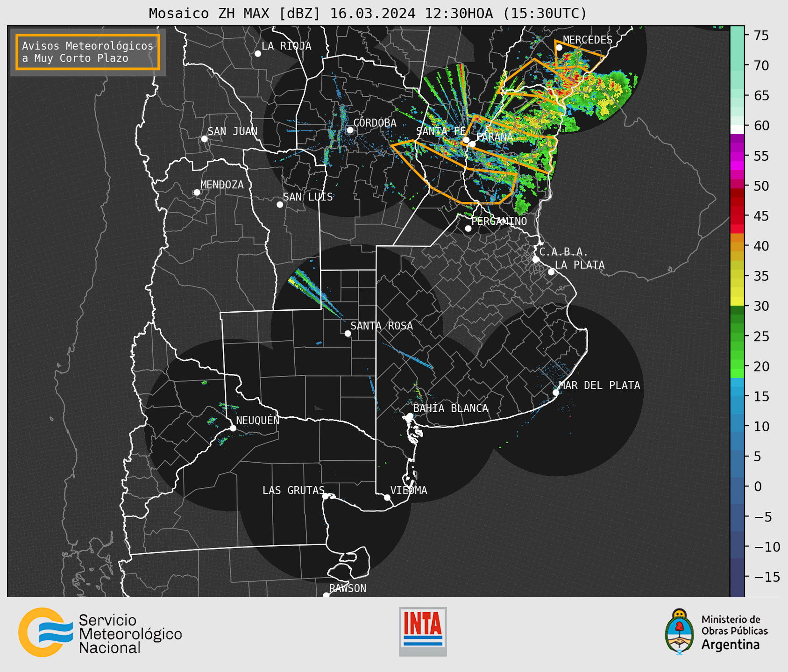
Task: Click the Córdoba city marker dot
Action: tap(350, 130)
